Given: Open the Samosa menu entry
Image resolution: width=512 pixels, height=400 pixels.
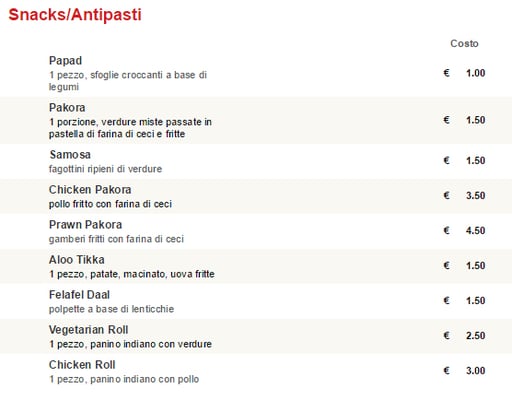Looking at the screenshot, I should [x=70, y=155].
